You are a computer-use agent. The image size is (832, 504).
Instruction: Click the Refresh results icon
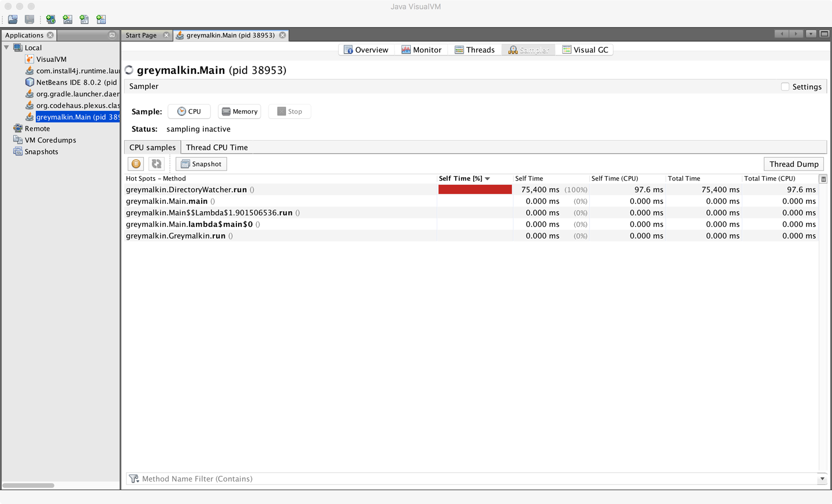pos(157,164)
